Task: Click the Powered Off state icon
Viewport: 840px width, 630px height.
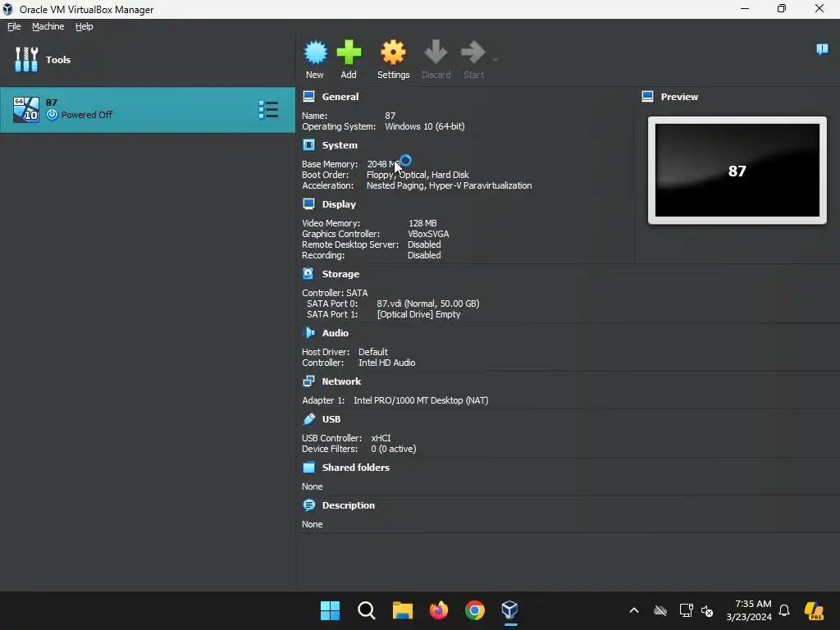Action: (52, 115)
